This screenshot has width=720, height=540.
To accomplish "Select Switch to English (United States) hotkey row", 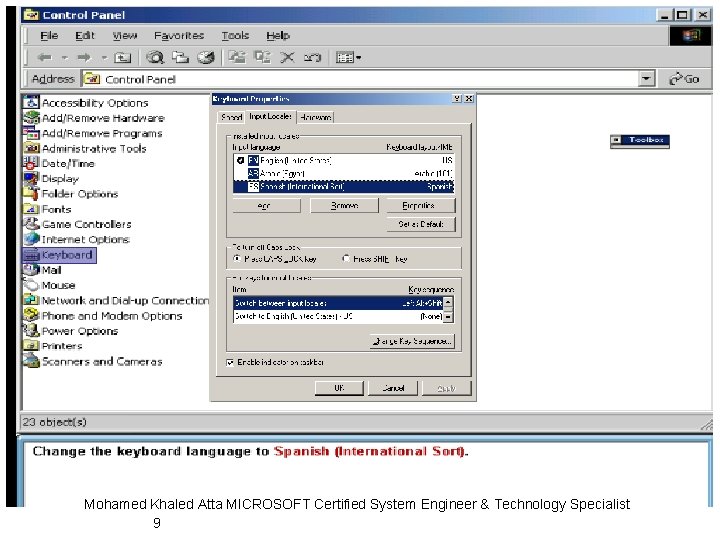I will click(338, 316).
